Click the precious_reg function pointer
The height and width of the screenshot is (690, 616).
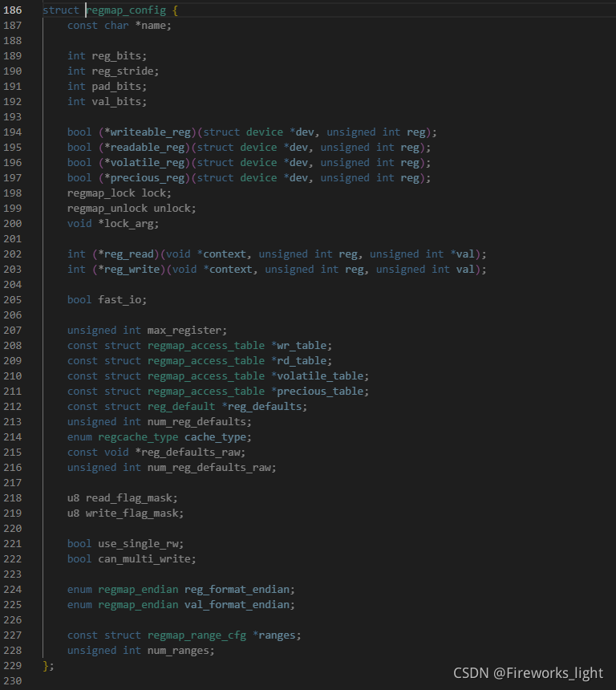coord(148,178)
